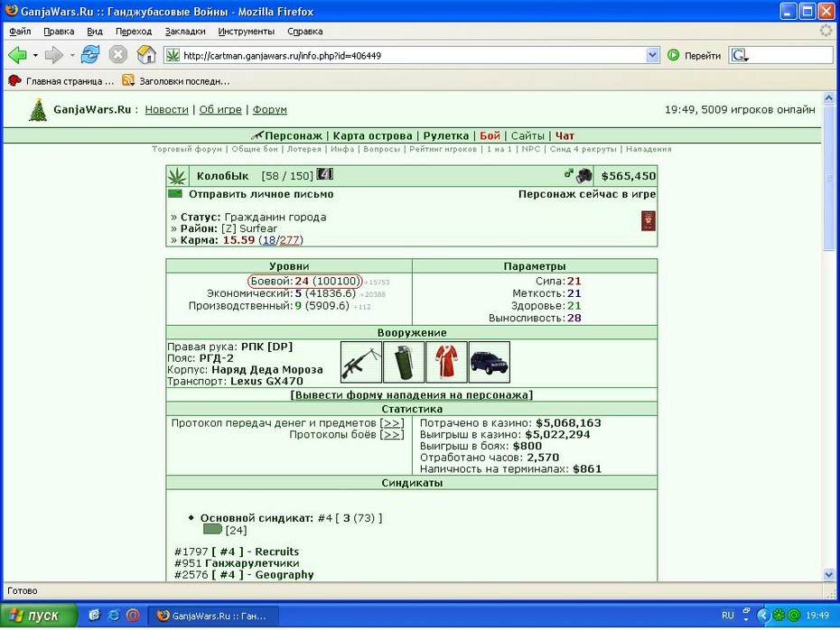Click negative karma count 277 link

(289, 240)
